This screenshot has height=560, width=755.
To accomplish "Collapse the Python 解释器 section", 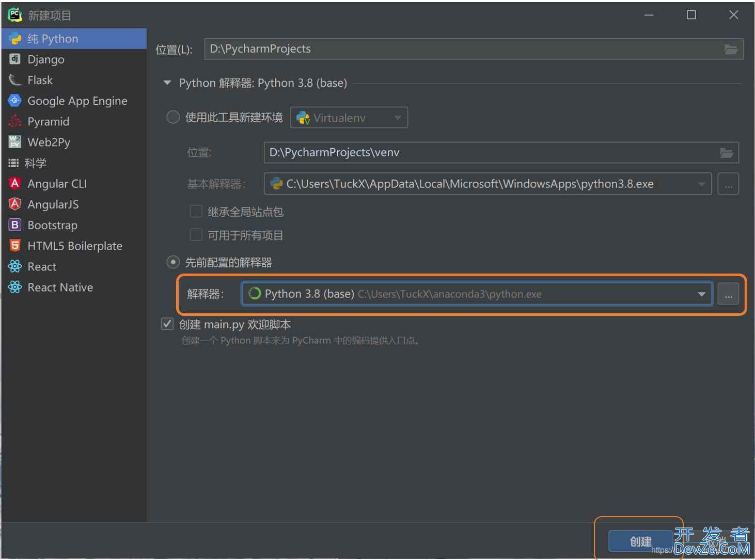I will (167, 83).
